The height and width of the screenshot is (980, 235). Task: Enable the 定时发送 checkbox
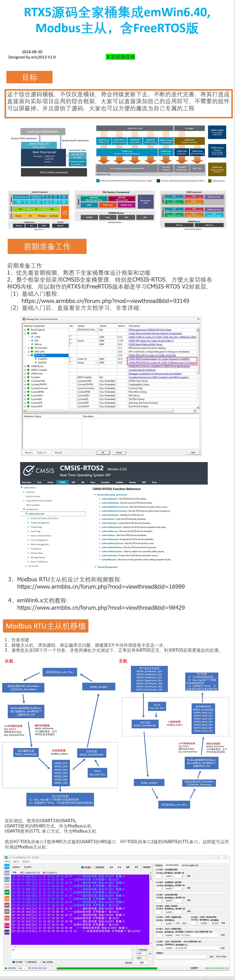tap(138, 950)
